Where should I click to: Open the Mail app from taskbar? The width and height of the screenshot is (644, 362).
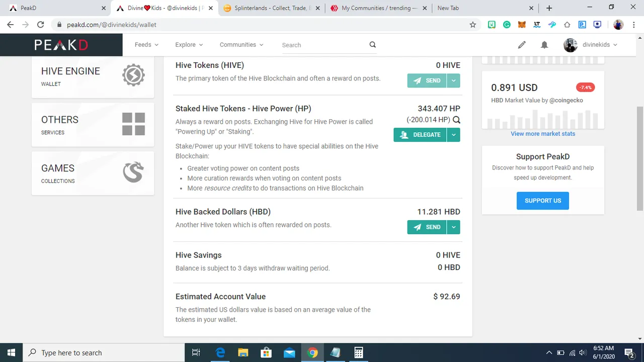pos(289,352)
